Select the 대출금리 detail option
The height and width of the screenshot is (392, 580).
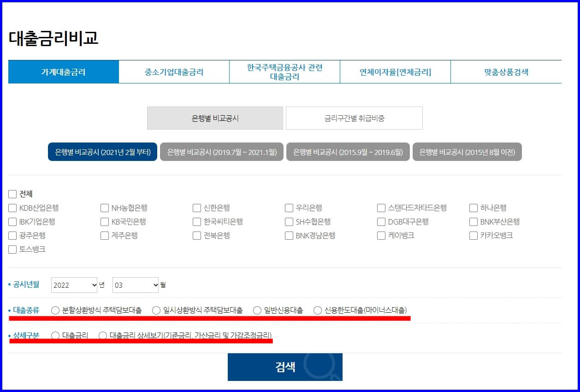click(x=56, y=335)
